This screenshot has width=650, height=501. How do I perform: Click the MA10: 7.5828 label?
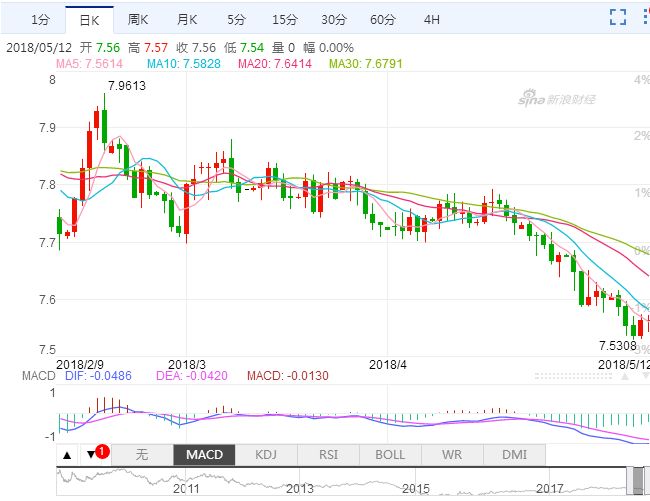pyautogui.click(x=184, y=64)
